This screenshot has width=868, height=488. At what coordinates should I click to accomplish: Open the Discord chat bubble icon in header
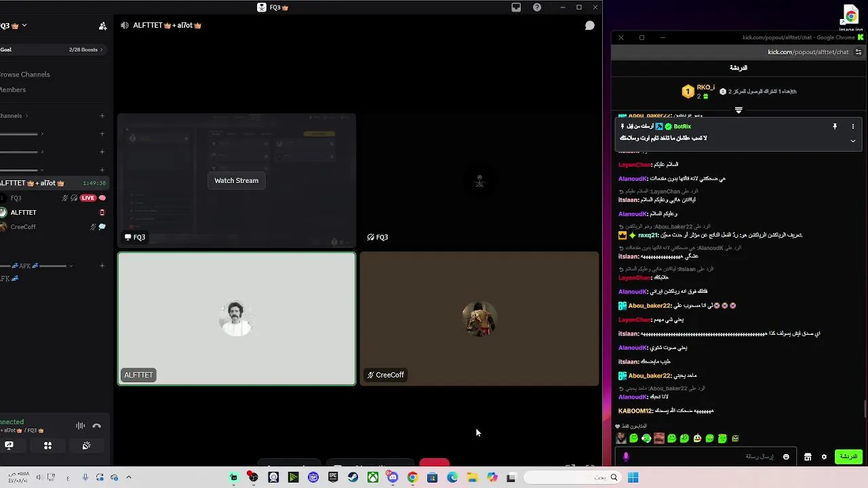pyautogui.click(x=590, y=25)
